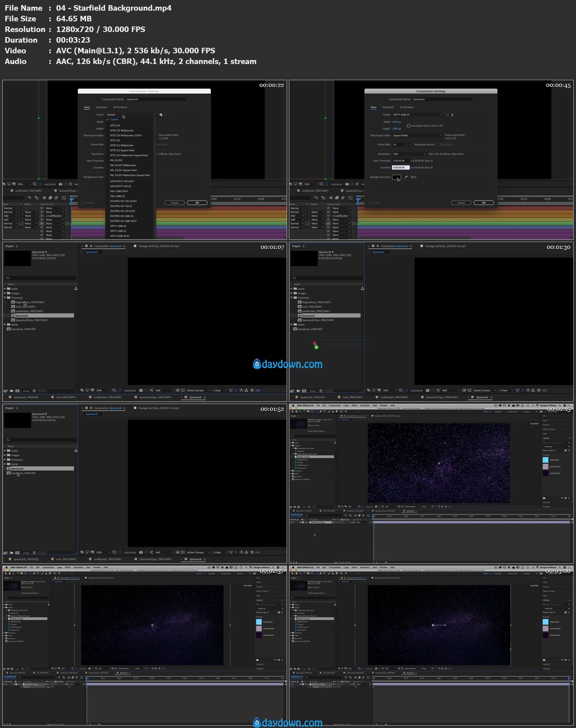This screenshot has height=728, width=576.
Task: Select the Type tool in 00:02:15 frame
Action: (324, 412)
